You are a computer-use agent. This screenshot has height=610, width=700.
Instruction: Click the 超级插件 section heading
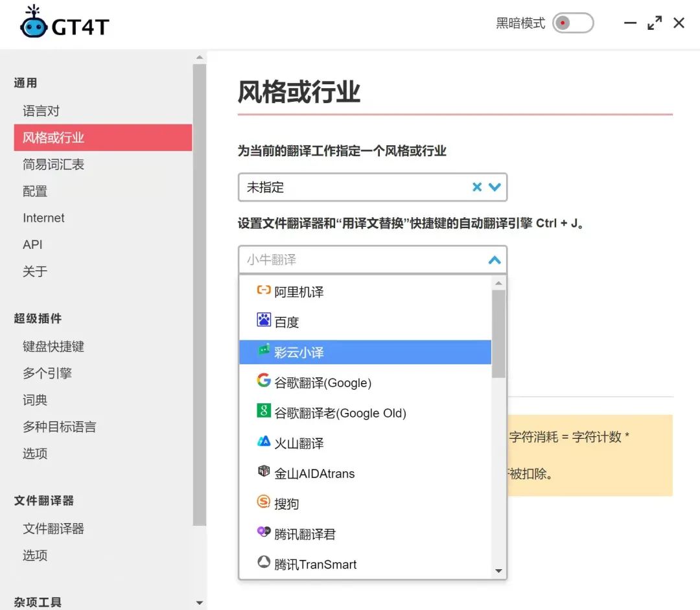click(x=38, y=318)
